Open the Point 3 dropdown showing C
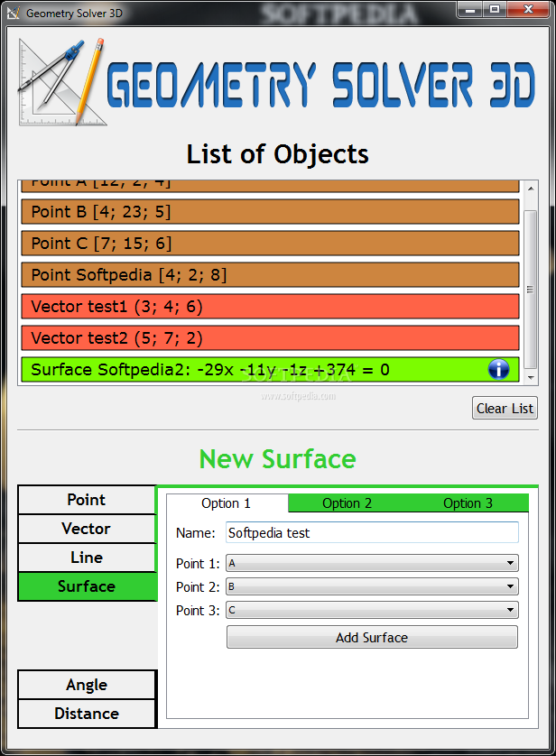556x756 pixels. 372,610
